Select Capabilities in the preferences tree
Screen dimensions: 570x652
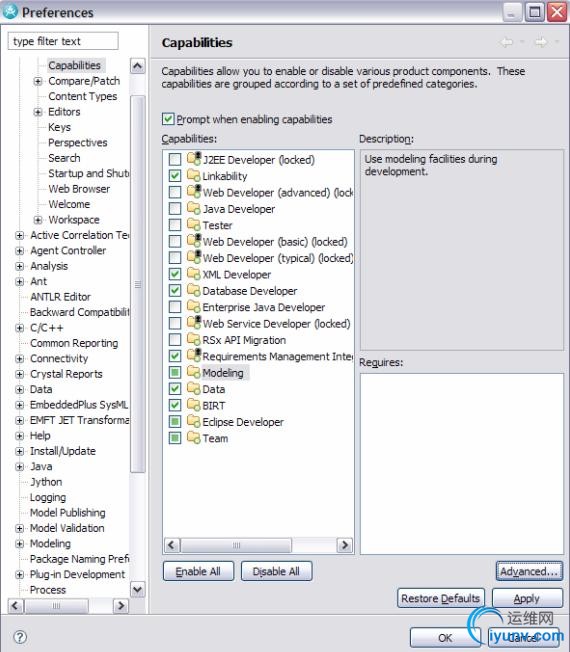74,65
